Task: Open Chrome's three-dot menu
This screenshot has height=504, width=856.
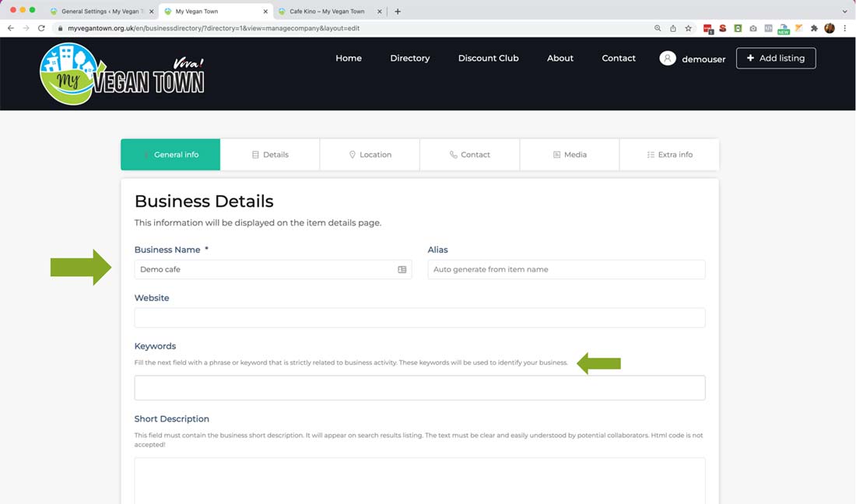Action: [x=845, y=28]
